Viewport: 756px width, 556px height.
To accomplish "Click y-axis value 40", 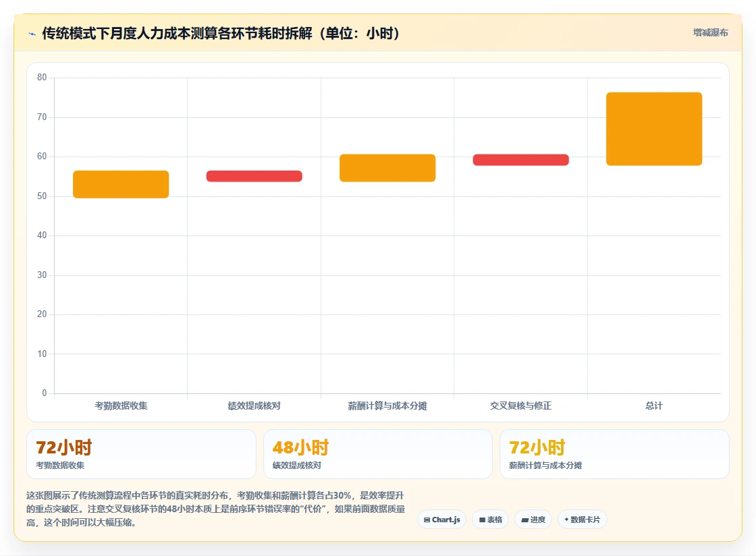I will pos(42,235).
